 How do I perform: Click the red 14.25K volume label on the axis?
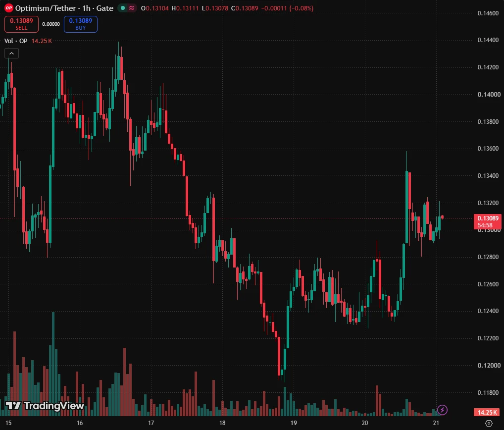click(x=487, y=412)
